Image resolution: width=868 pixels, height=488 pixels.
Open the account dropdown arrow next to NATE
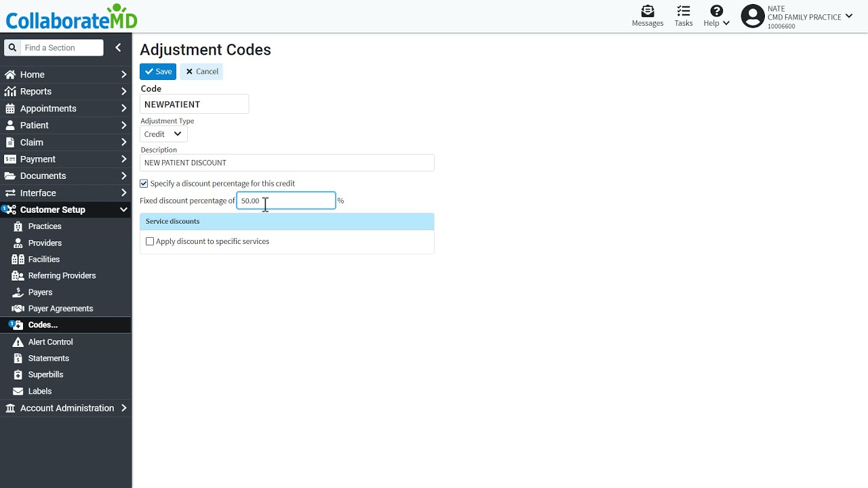(x=849, y=16)
